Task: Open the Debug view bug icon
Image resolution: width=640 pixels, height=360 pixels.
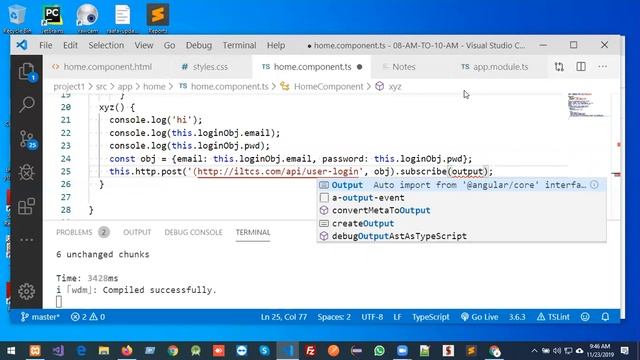Action: coord(27,173)
